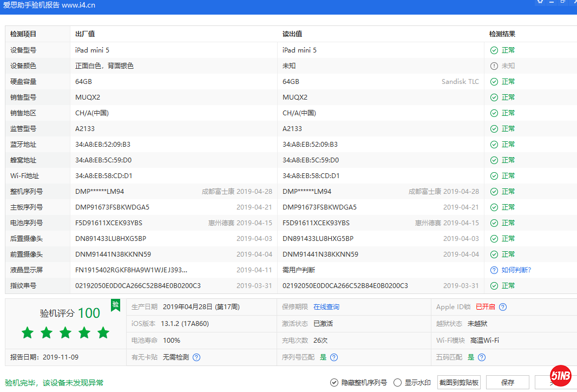
Task: Click help icon next to Apple ID锁
Action: coord(503,307)
